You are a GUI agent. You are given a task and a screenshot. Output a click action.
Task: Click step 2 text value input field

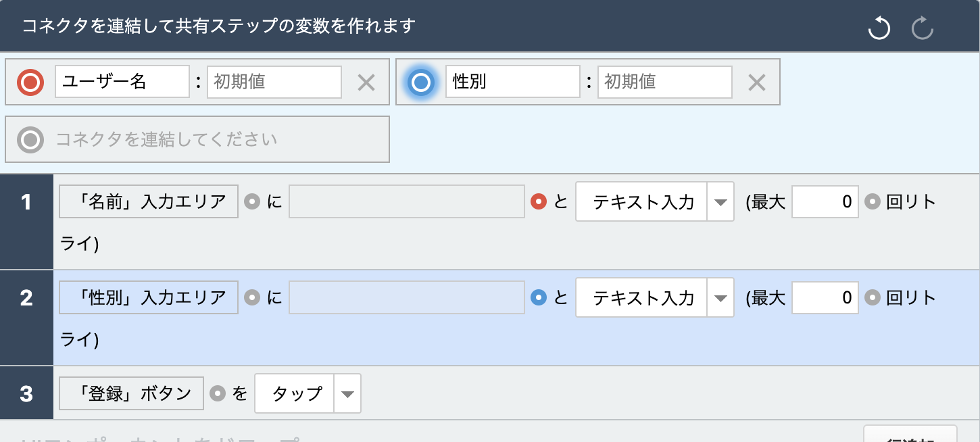[407, 297]
